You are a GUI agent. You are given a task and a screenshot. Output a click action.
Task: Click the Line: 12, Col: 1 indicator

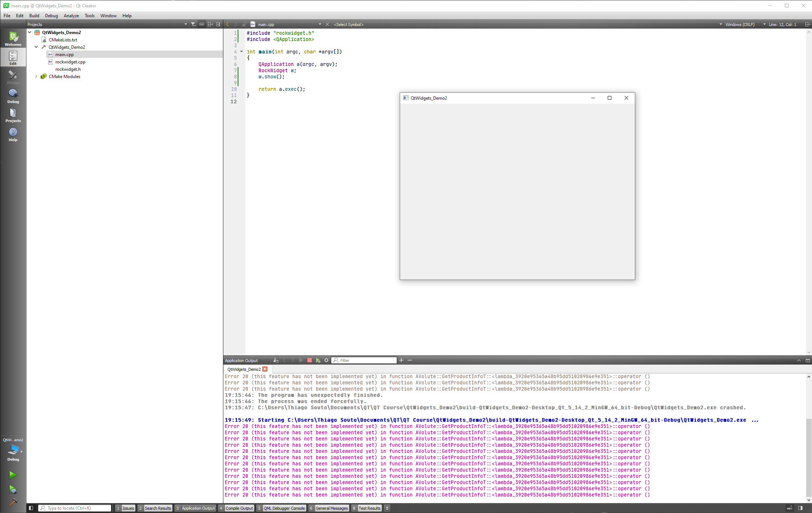click(782, 25)
